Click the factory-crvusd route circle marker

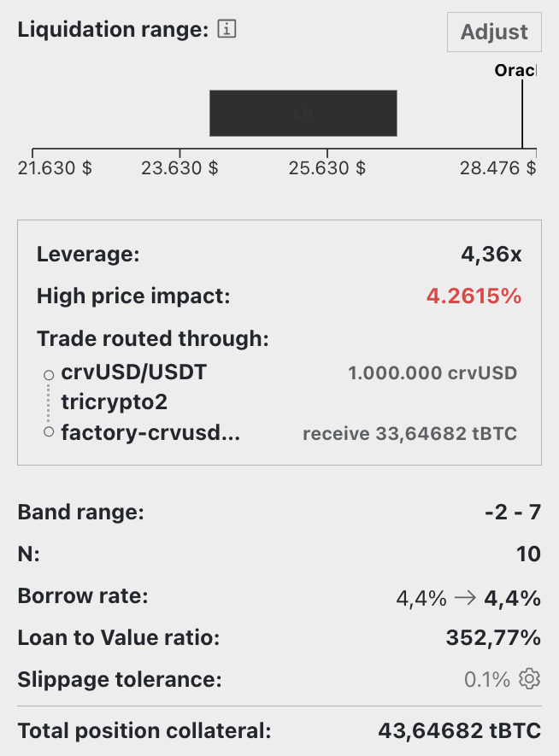[x=49, y=431]
